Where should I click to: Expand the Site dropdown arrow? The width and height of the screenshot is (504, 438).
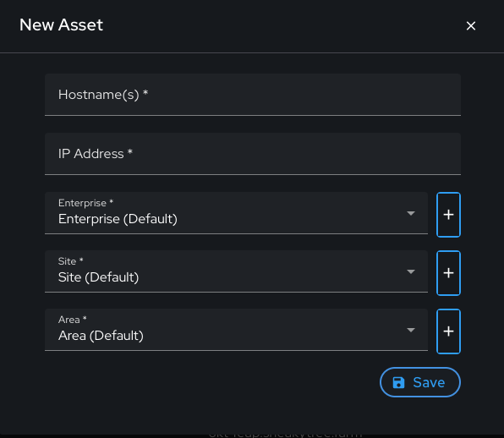click(x=411, y=271)
